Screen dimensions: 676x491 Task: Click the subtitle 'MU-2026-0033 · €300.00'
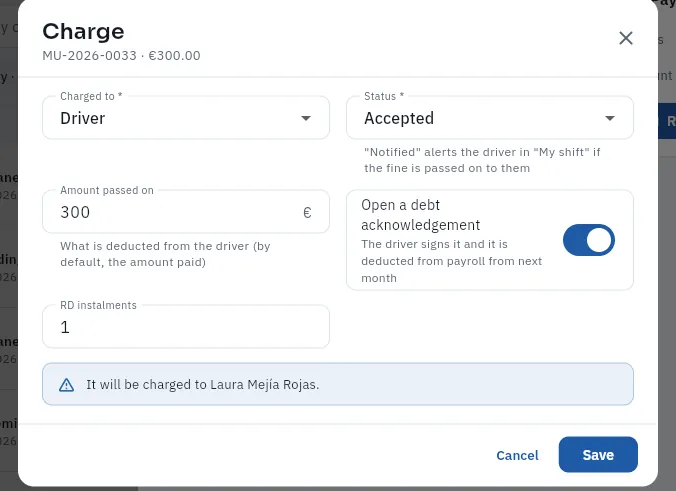(x=121, y=56)
